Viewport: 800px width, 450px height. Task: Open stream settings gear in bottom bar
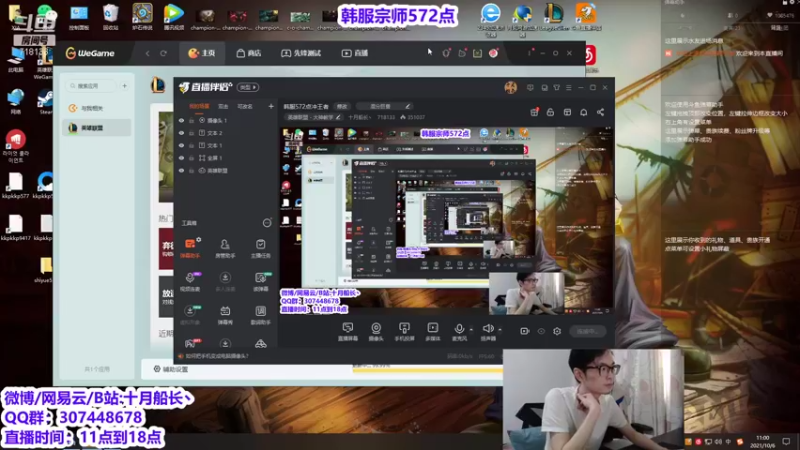tap(557, 331)
